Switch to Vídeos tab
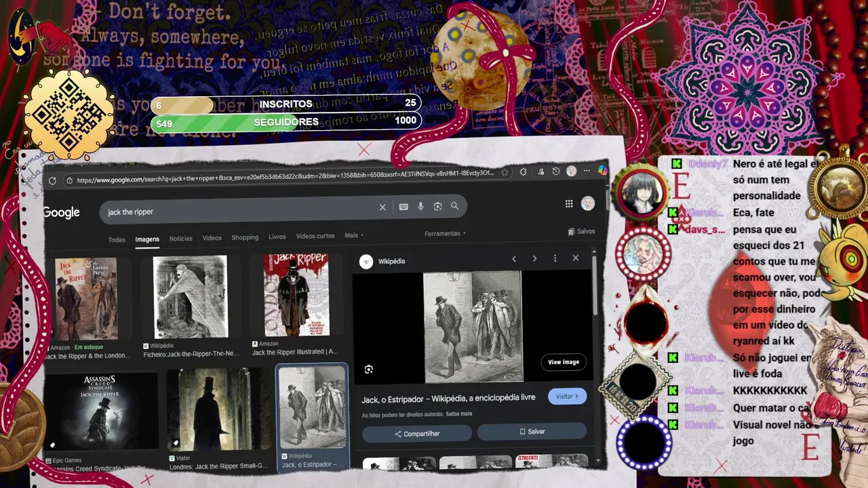Viewport: 868px width, 488px height. [x=212, y=238]
